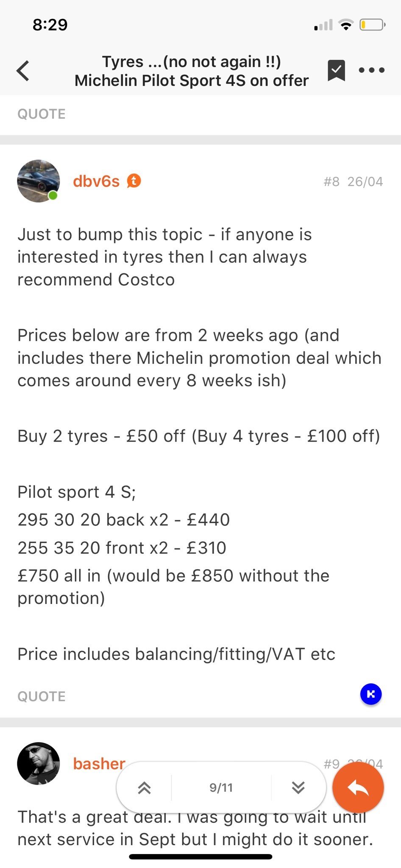Open basher's avatar profile picture
The height and width of the screenshot is (868, 401).
pyautogui.click(x=38, y=763)
